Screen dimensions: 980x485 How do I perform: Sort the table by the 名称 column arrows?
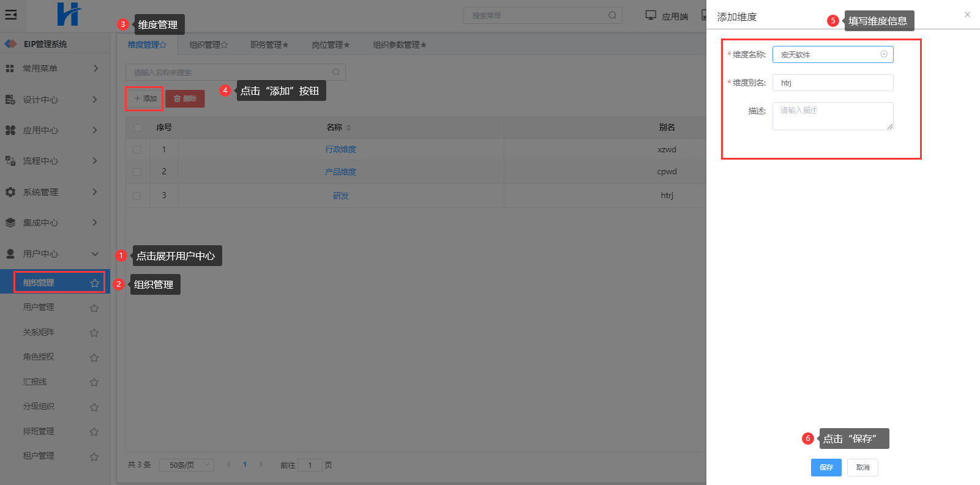[348, 127]
